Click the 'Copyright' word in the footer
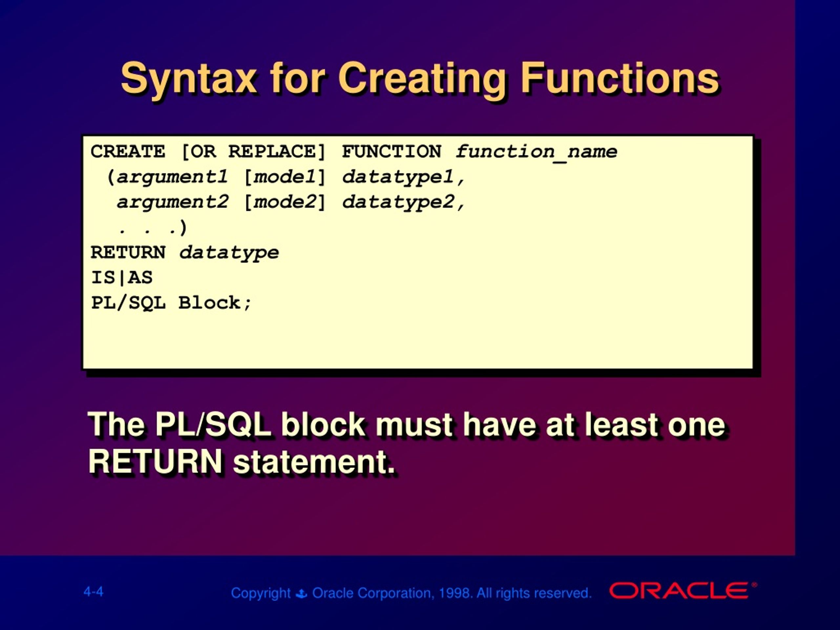 (261, 593)
